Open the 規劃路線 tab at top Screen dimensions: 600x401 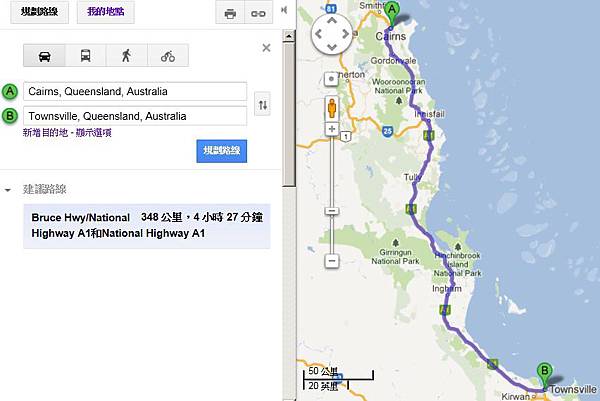pos(39,12)
